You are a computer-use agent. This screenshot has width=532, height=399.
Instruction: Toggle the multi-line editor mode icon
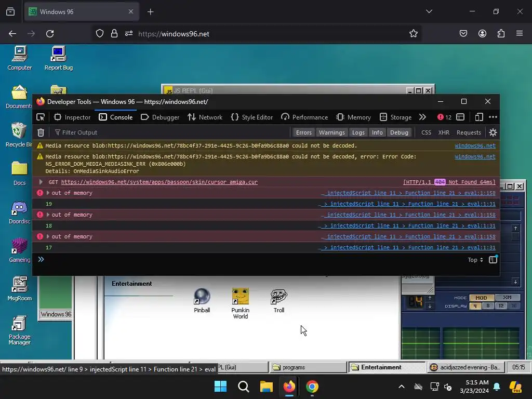point(493,260)
